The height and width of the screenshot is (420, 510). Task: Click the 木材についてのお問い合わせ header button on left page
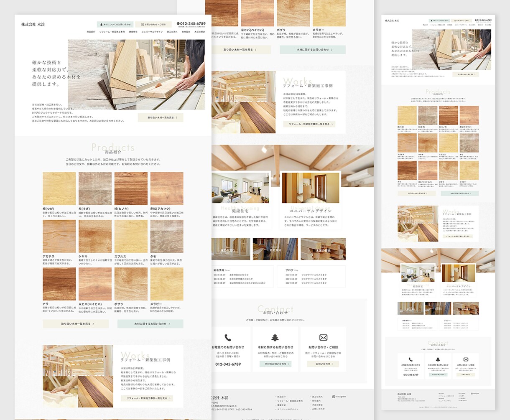tap(115, 24)
